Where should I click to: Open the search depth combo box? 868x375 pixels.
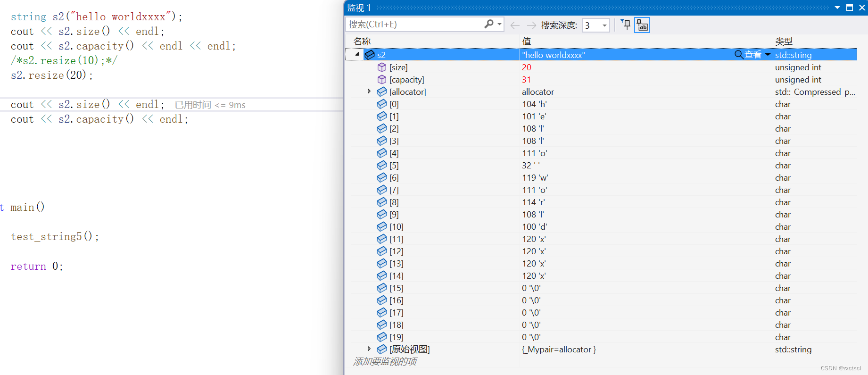596,25
